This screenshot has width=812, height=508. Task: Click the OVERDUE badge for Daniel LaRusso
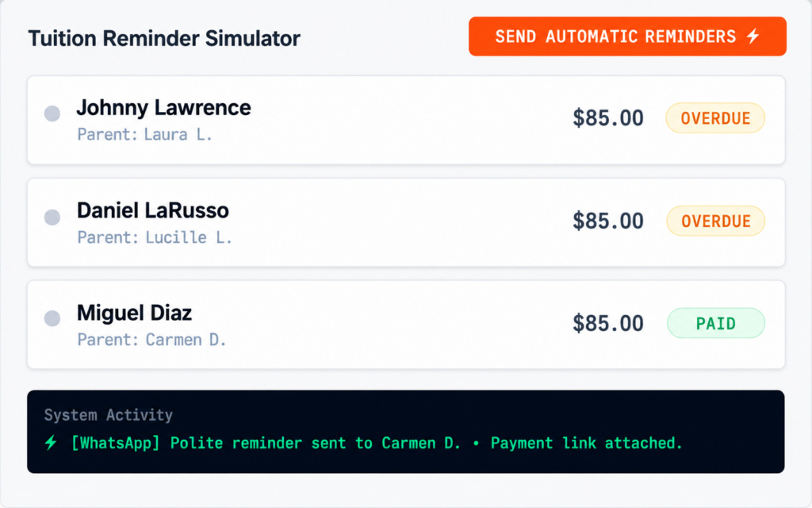pos(716,221)
